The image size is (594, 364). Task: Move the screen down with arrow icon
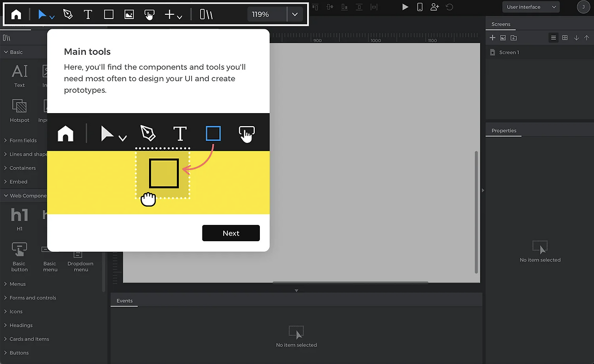[576, 38]
